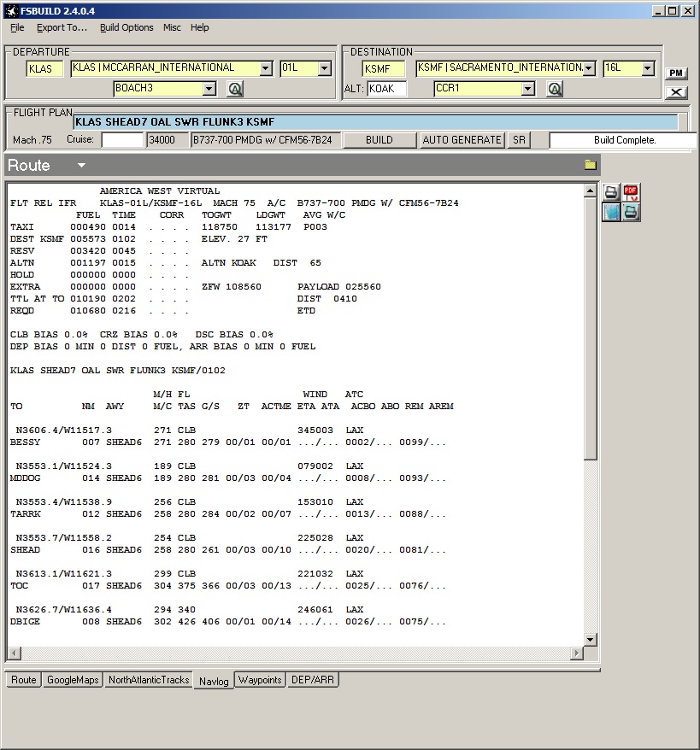Click the 34000 cruise altitude field

point(167,140)
